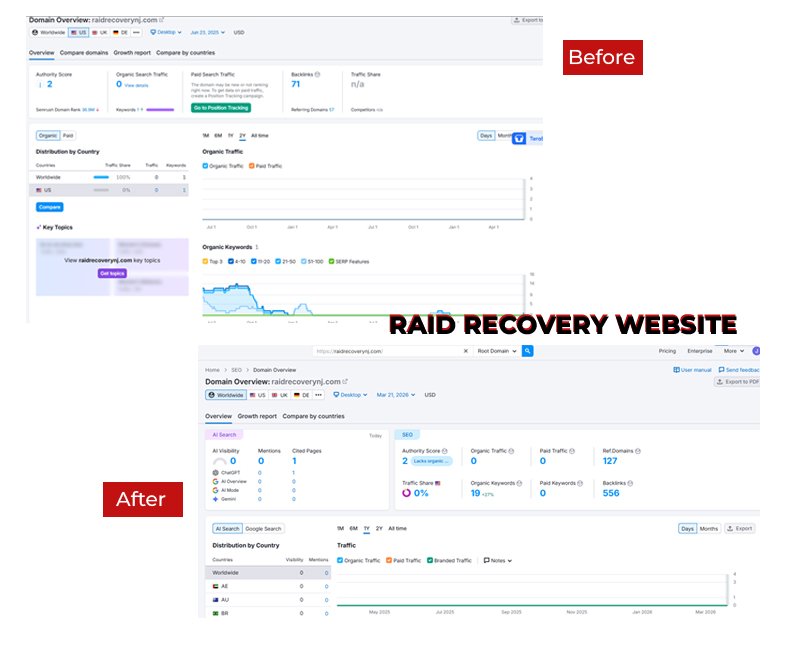Click the Ref.Domains info icon
Viewport: 800px width, 650px height.
pos(637,452)
